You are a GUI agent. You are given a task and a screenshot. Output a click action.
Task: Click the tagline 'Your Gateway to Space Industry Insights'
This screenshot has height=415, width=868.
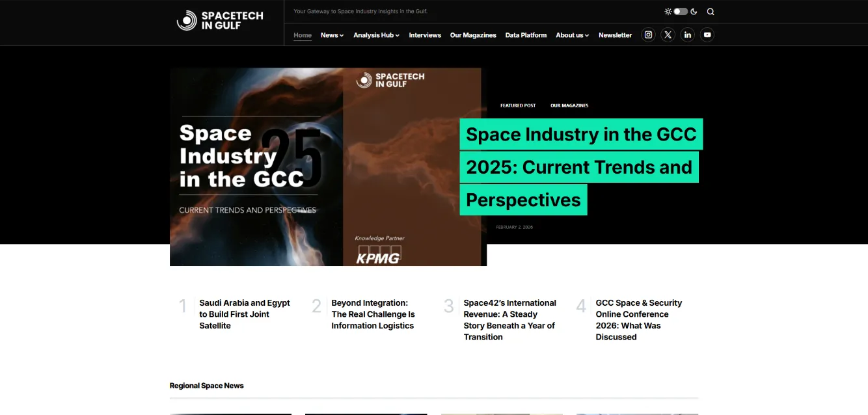[x=360, y=11]
